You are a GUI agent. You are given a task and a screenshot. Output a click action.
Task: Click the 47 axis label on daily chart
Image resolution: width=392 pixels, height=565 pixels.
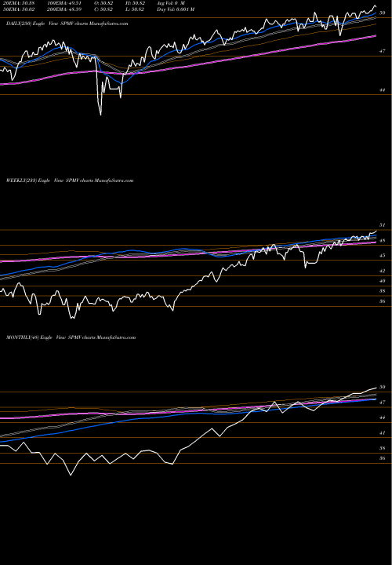(383, 52)
